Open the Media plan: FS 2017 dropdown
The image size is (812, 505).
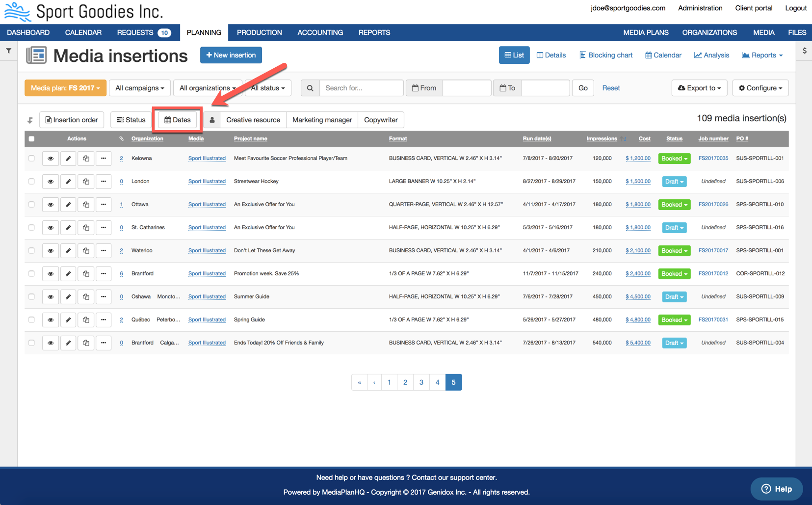tap(65, 88)
